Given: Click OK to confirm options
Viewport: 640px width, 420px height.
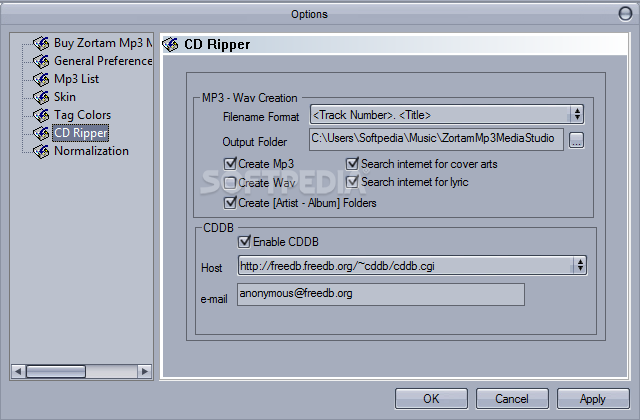Looking at the screenshot, I should 431,398.
